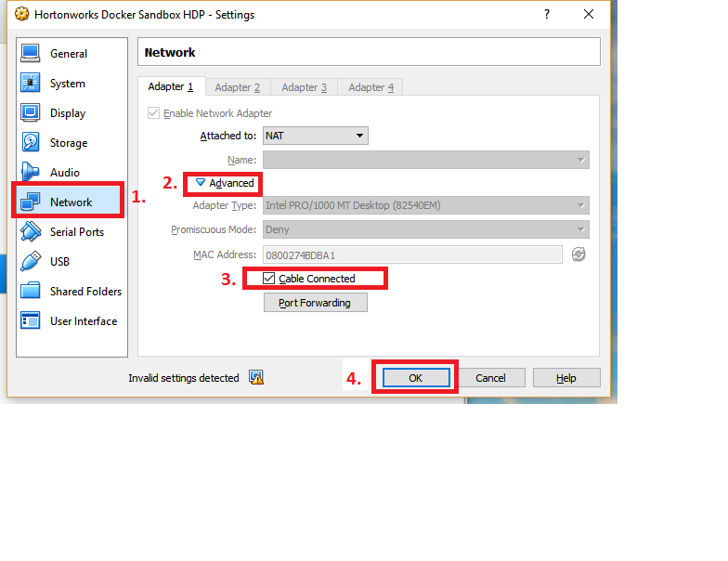
Task: Click the Port Forwarding button
Action: (x=316, y=303)
